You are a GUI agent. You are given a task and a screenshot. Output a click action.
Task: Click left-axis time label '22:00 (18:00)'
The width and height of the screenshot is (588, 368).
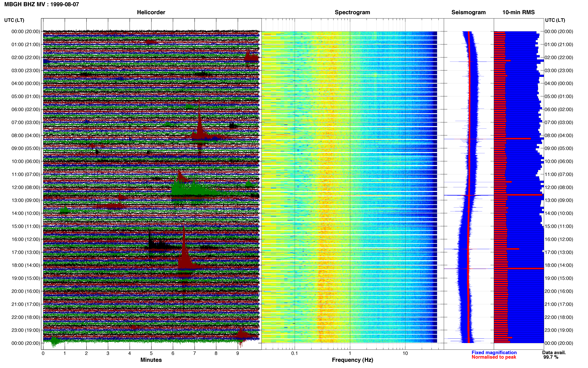pyautogui.click(x=26, y=317)
